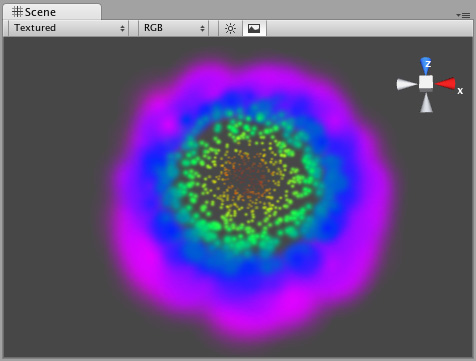Open the panel options menu icon
Image resolution: width=476 pixels, height=361 pixels.
point(463,15)
